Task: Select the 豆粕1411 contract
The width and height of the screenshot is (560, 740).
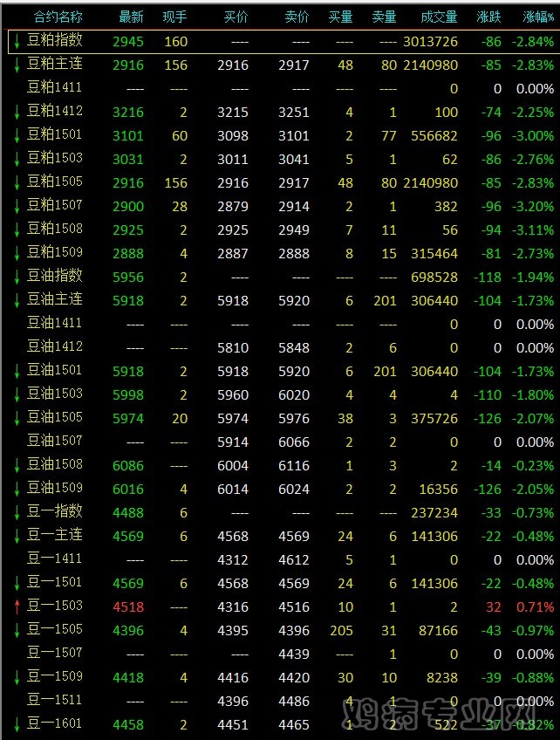Action: pyautogui.click(x=54, y=88)
